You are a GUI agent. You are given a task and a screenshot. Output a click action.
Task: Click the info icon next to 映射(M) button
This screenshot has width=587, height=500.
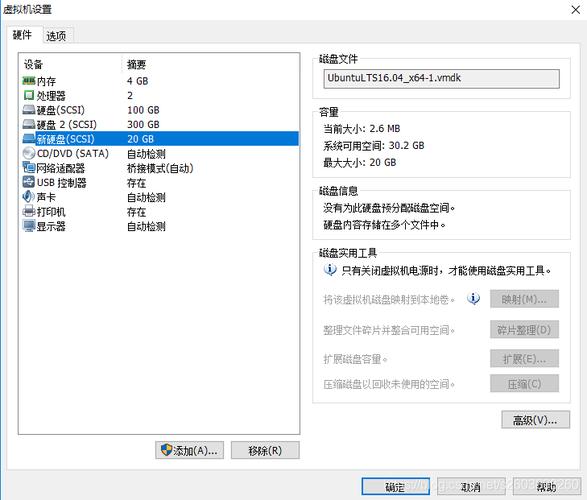[473, 299]
